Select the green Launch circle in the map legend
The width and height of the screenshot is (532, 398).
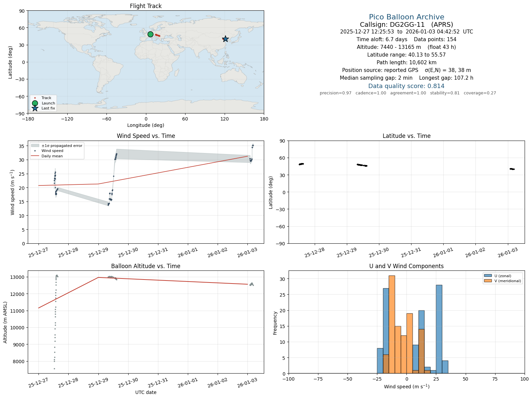click(35, 103)
